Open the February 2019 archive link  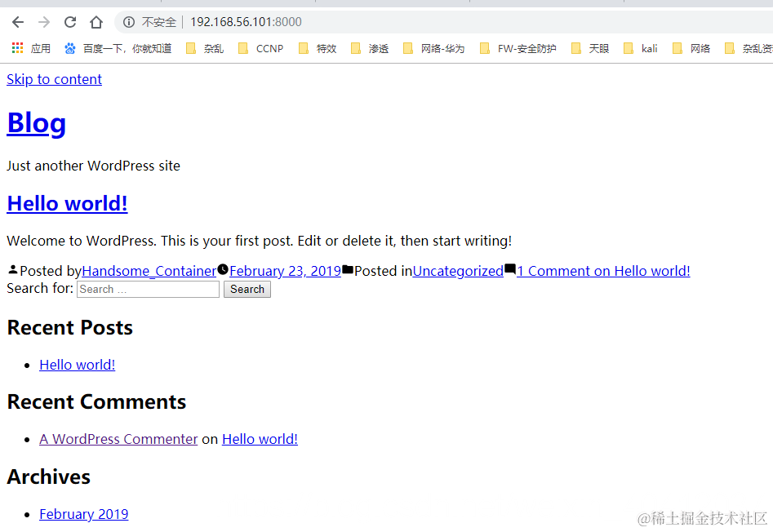pyautogui.click(x=84, y=514)
